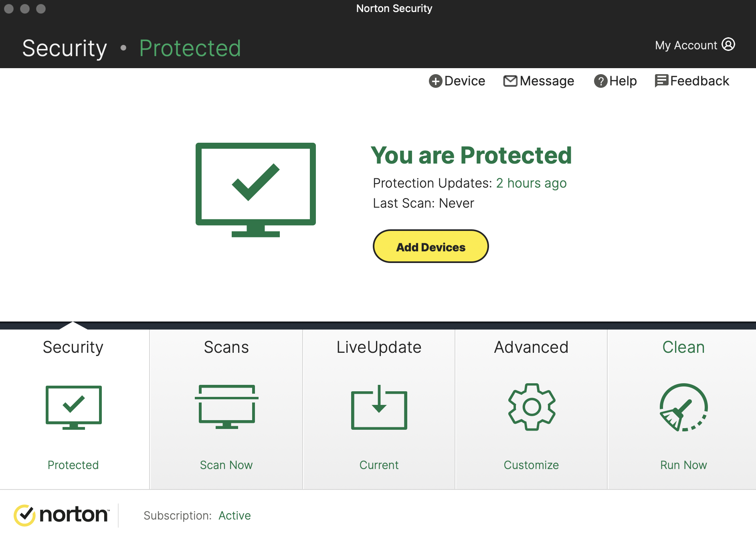Select the Security tab title
The width and height of the screenshot is (756, 538).
click(73, 347)
